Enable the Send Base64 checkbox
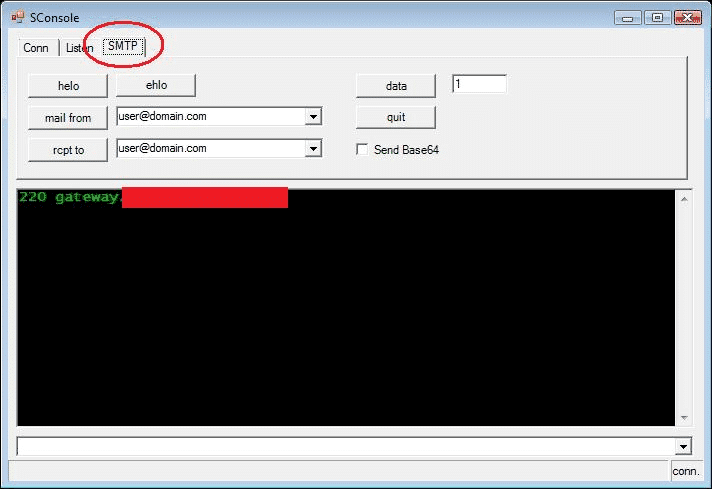 point(362,149)
